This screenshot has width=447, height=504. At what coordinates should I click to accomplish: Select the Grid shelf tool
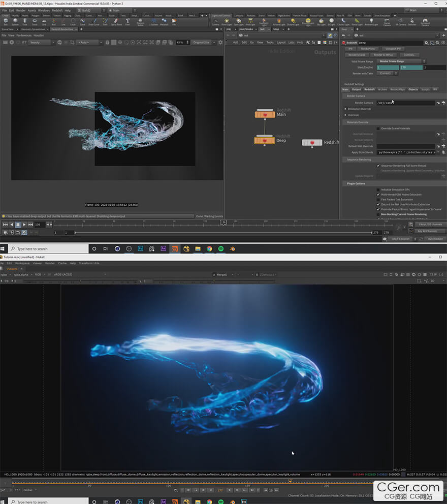click(x=44, y=21)
